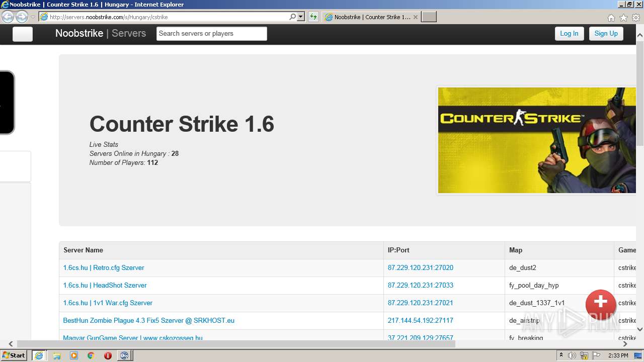The height and width of the screenshot is (362, 644).
Task: Open 1.6cs.hu | Retro.cfg Szerver
Action: (x=104, y=268)
